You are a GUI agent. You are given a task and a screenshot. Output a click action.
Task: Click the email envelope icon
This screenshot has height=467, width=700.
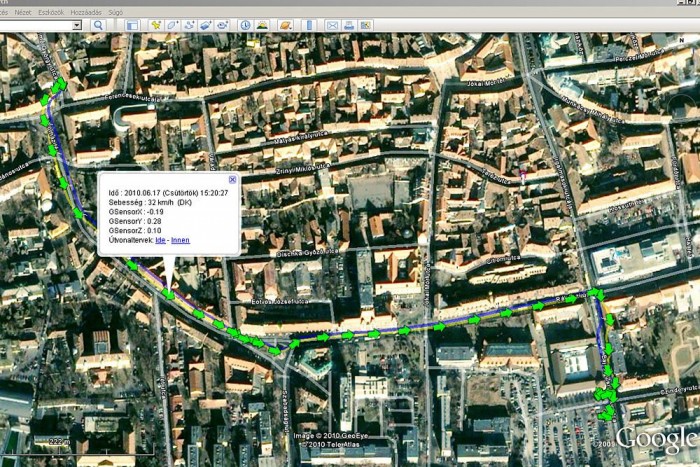[x=331, y=24]
